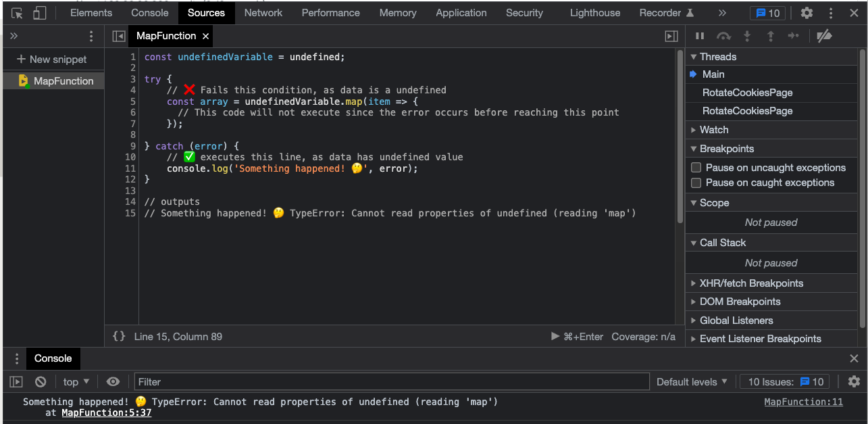Open live expression eye icon
Screen dimensions: 868x424
click(113, 382)
